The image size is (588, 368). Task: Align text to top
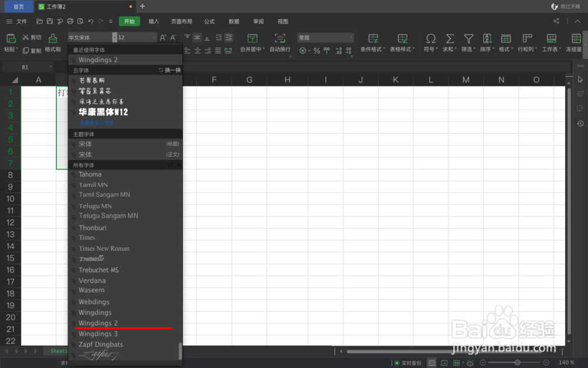(187, 37)
